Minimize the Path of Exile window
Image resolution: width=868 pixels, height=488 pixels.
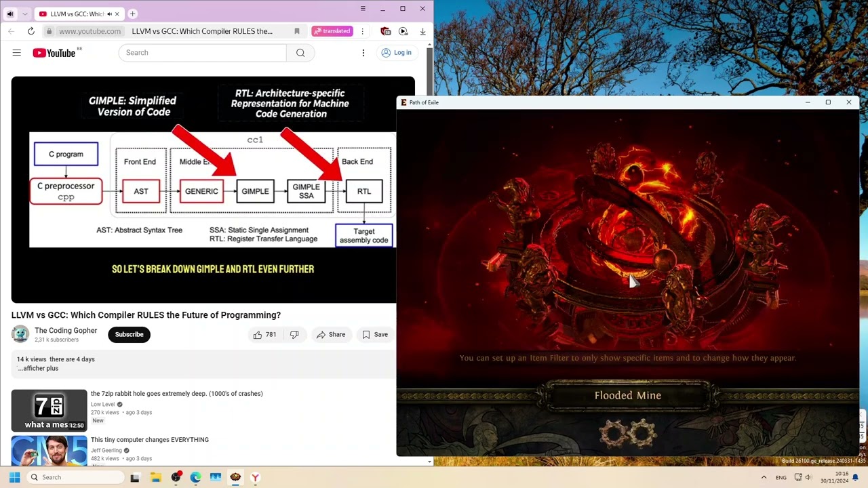coord(807,102)
